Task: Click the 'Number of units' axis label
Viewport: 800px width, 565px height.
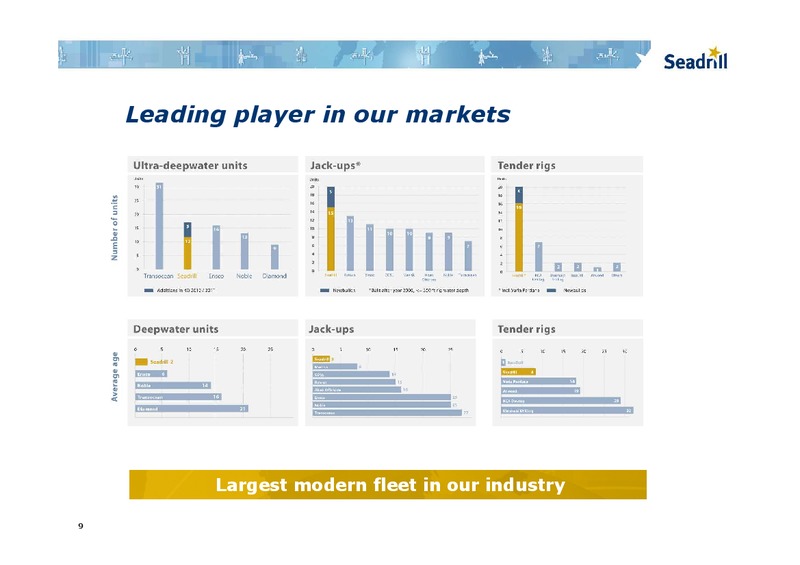Action: (x=114, y=228)
